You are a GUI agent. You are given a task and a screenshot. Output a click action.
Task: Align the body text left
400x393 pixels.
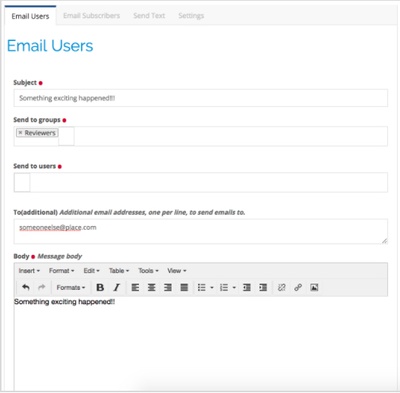point(135,287)
